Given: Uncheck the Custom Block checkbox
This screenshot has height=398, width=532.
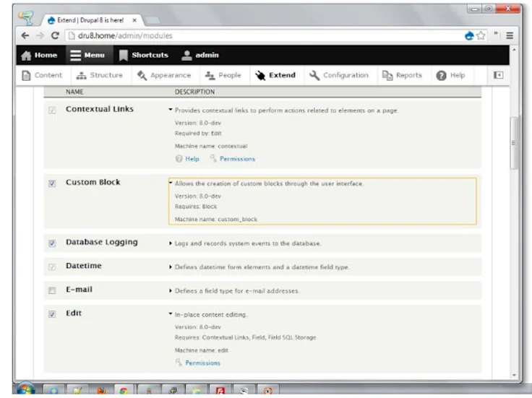Looking at the screenshot, I should pos(52,183).
